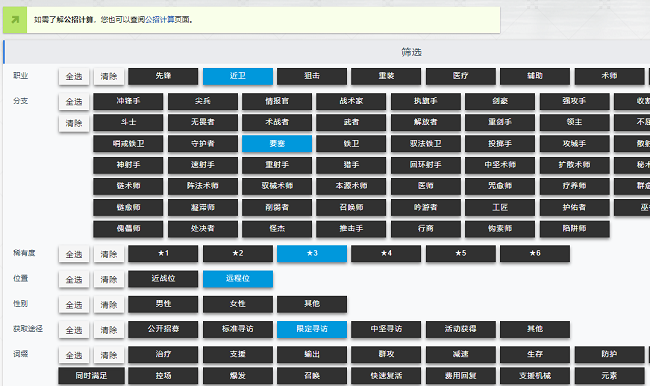Screen dimensions: 650x386
Task: Enable the 领主 branch filter
Action: (x=575, y=123)
